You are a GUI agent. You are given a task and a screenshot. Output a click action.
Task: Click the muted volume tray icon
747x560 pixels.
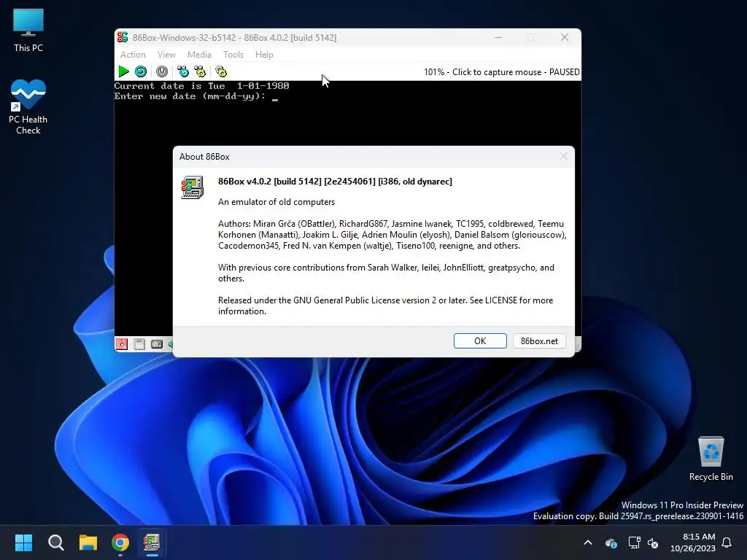(653, 542)
